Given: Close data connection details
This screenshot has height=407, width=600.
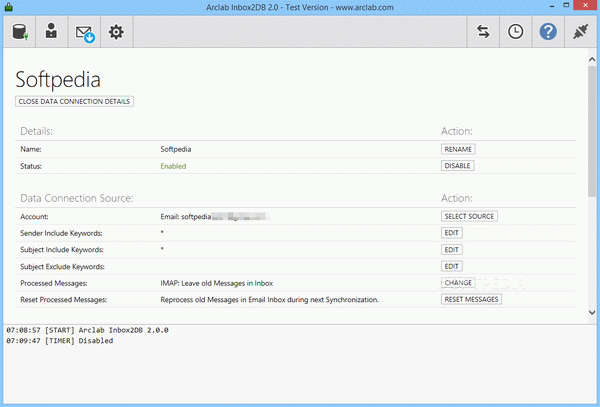Looking at the screenshot, I should click(x=74, y=101).
